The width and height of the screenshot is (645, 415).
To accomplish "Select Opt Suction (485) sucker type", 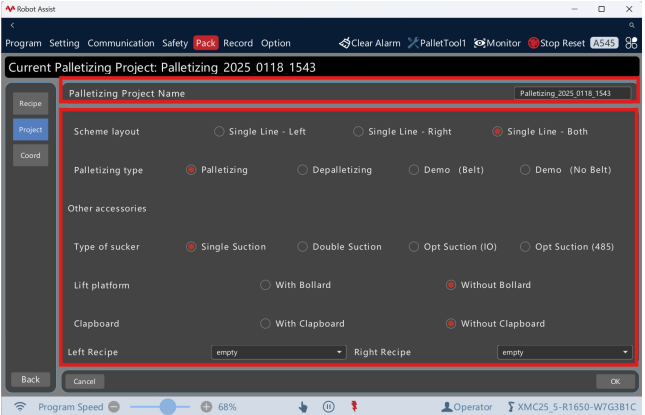I will point(525,247).
